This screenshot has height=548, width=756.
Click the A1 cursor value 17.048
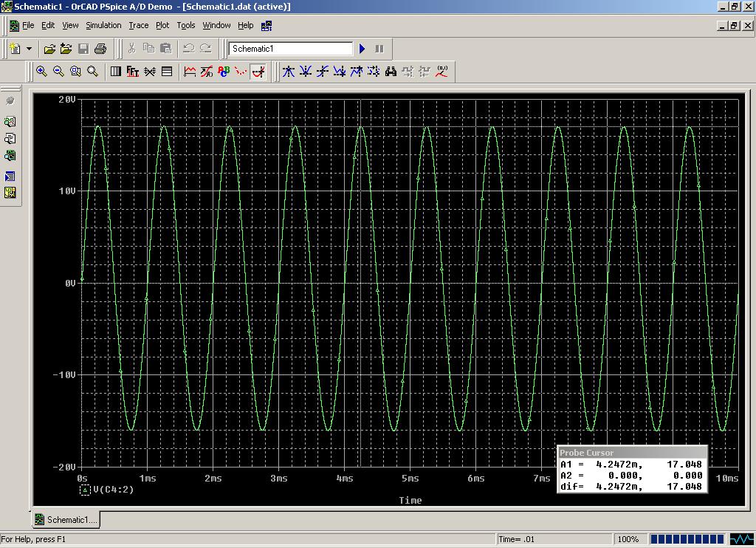pos(684,464)
